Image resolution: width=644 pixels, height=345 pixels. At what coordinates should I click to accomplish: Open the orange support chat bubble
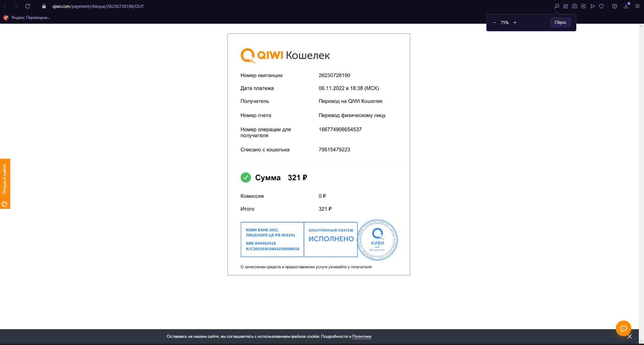(x=623, y=328)
